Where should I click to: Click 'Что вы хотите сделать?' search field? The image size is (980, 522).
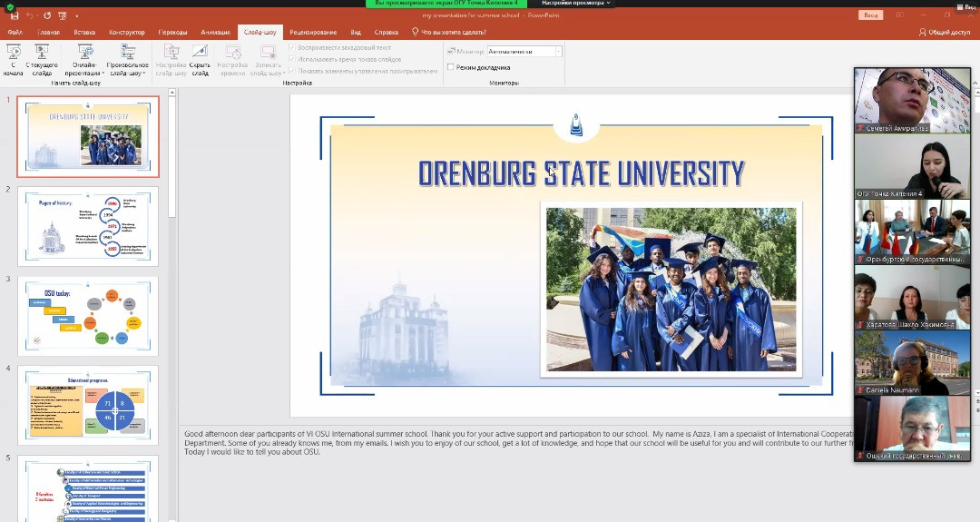(x=454, y=32)
